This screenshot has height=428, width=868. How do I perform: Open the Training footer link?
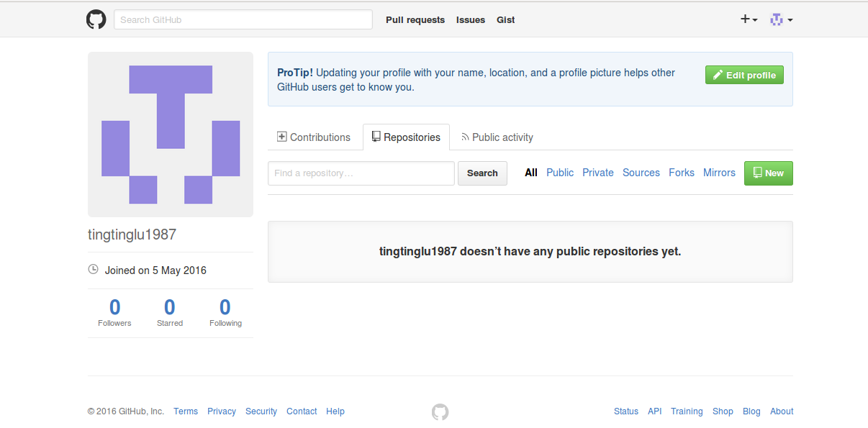pos(687,411)
